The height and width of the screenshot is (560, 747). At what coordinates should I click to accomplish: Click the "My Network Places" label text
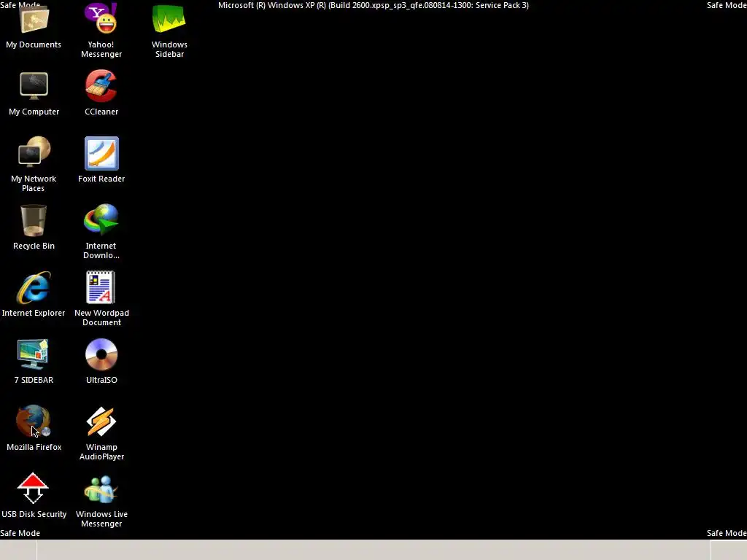coord(34,183)
